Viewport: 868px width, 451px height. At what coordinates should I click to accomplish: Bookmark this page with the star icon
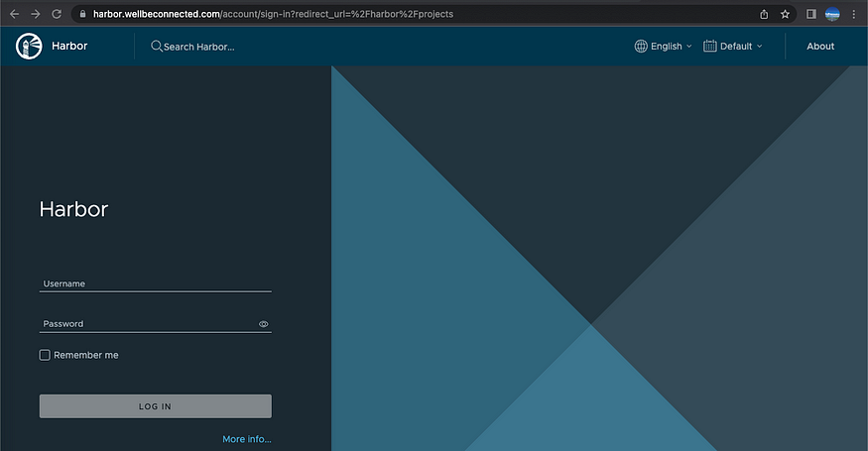coord(785,14)
